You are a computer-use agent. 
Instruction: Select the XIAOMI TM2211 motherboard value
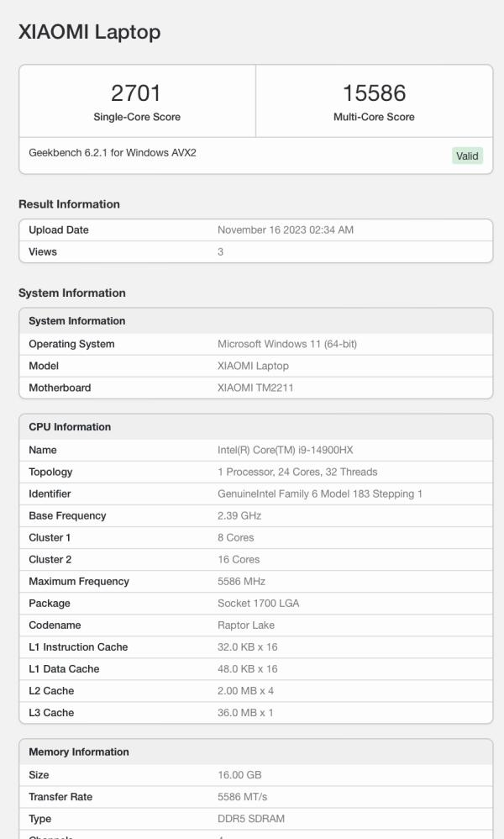click(255, 388)
